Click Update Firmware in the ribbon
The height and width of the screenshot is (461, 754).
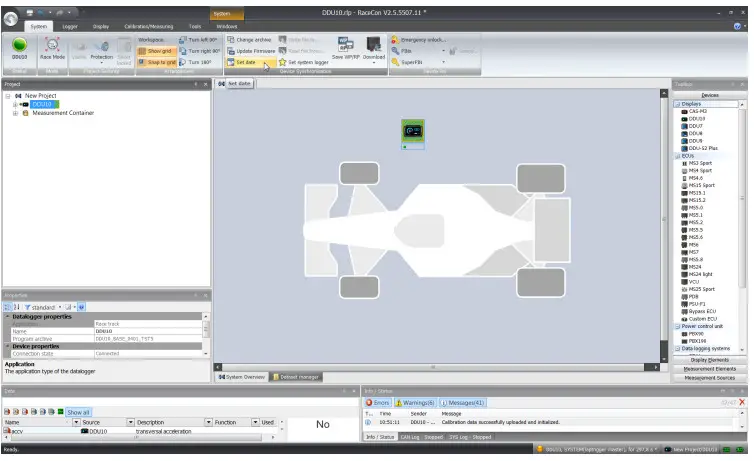251,51
